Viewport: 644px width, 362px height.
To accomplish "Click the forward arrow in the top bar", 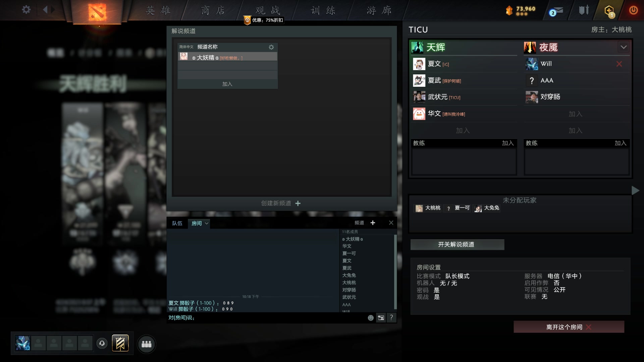I will click(53, 10).
